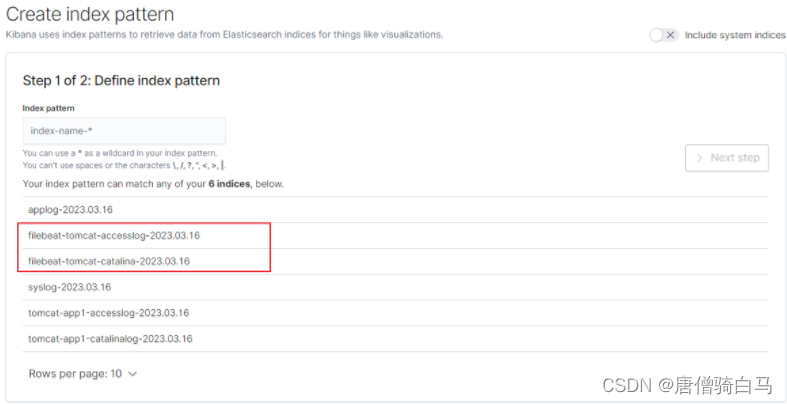Click the Index pattern input field
This screenshot has width=787, height=404.
(x=124, y=131)
